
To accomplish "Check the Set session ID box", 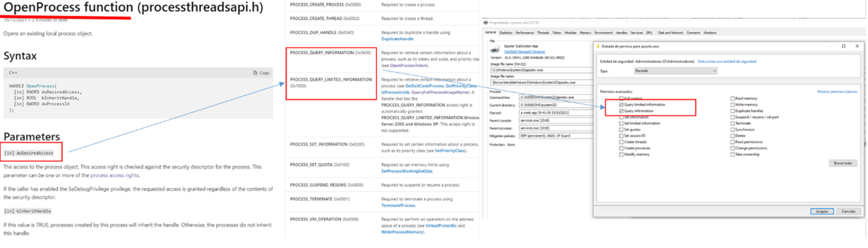I will 621,136.
